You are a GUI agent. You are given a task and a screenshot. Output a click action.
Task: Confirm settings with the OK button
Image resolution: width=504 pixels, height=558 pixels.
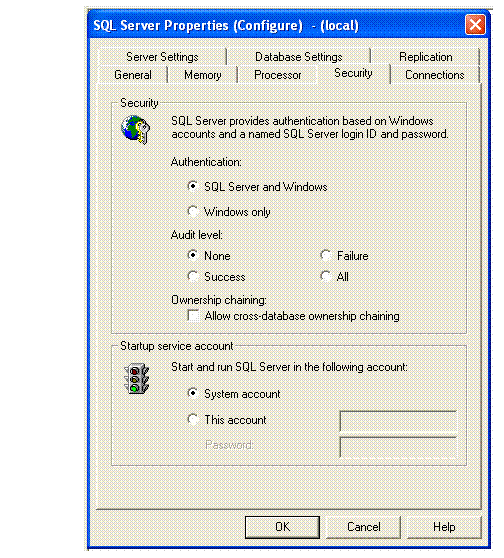[282, 527]
